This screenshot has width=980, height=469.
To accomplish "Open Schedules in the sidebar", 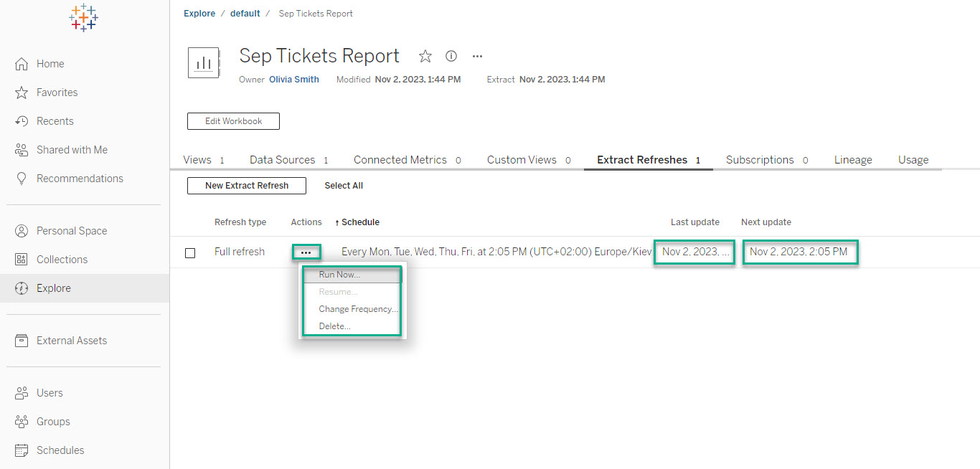I will pos(60,450).
